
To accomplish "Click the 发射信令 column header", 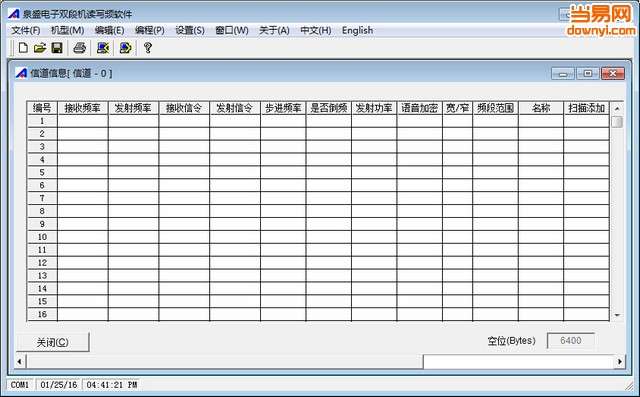I will pos(235,108).
